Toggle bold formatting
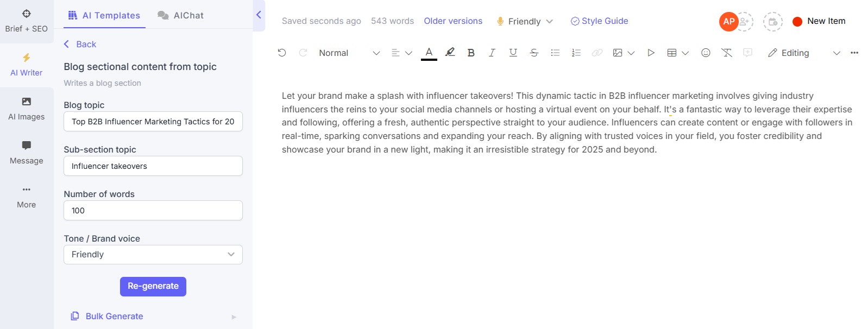868x329 pixels. coord(471,53)
